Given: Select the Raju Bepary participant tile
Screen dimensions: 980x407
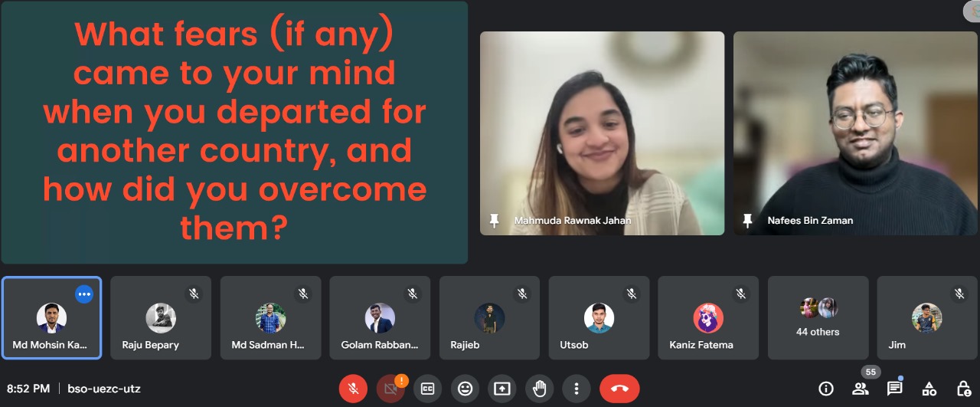Looking at the screenshot, I should coord(161,318).
